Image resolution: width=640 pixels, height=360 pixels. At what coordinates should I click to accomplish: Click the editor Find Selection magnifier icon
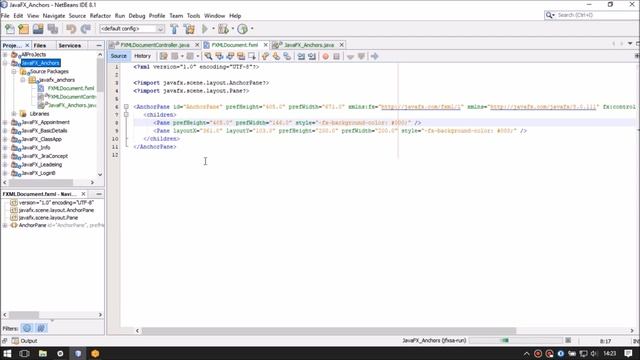point(208,56)
